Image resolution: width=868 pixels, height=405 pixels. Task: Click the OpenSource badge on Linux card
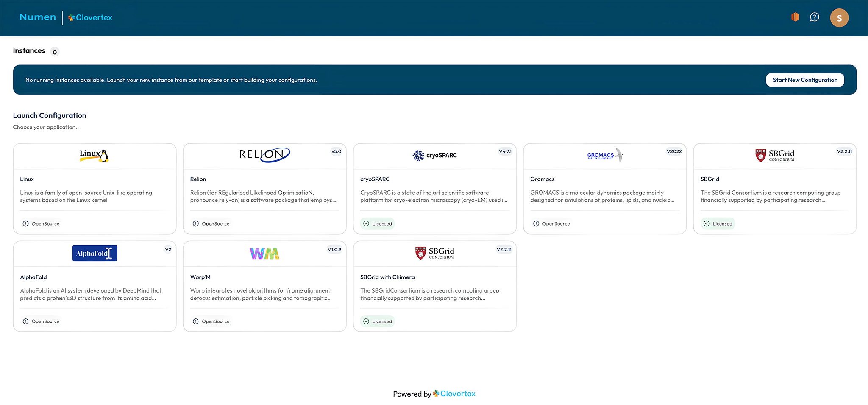[x=41, y=223]
